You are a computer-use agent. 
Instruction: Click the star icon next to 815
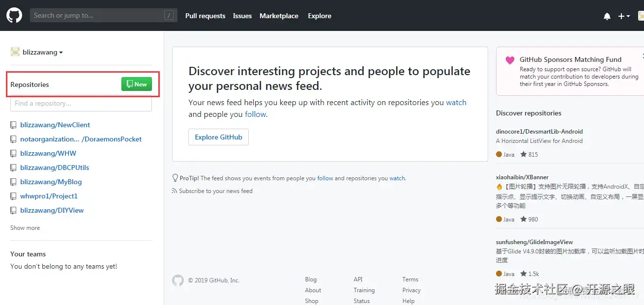(524, 154)
